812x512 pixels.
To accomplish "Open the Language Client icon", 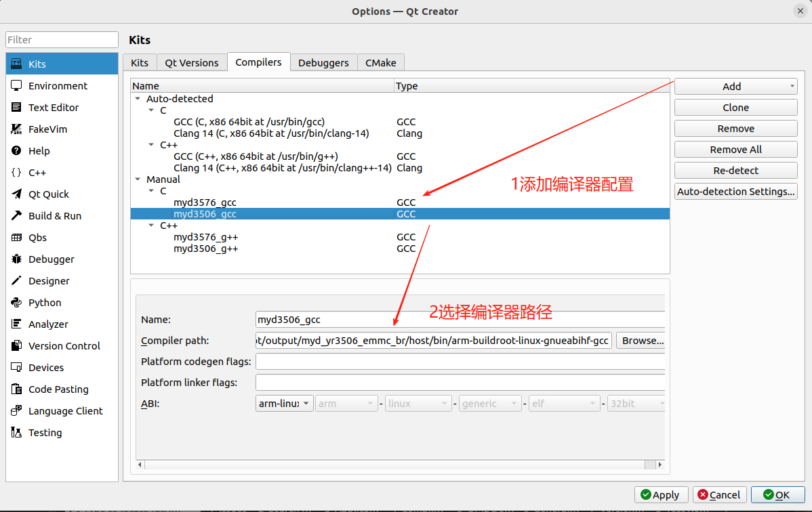I will click(x=16, y=410).
